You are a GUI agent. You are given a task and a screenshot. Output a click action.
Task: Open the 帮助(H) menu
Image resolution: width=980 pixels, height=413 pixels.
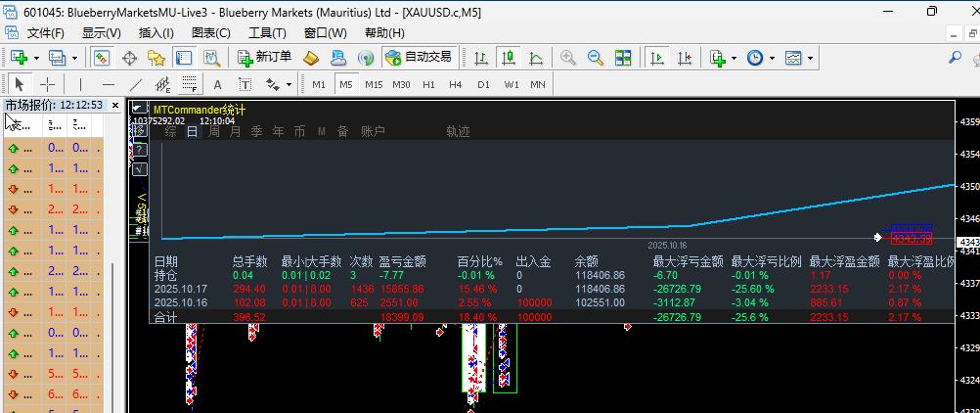click(x=384, y=33)
